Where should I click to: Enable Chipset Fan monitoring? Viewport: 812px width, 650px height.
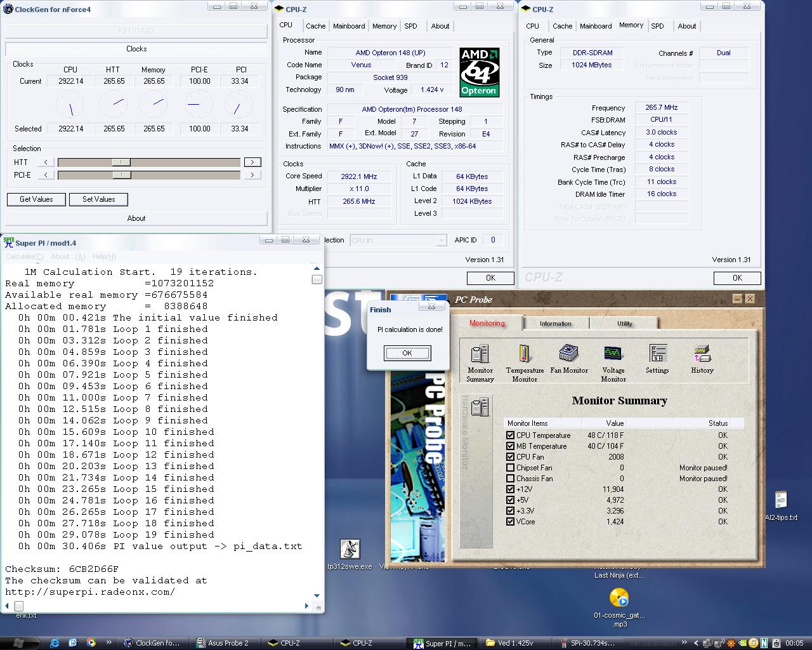511,468
